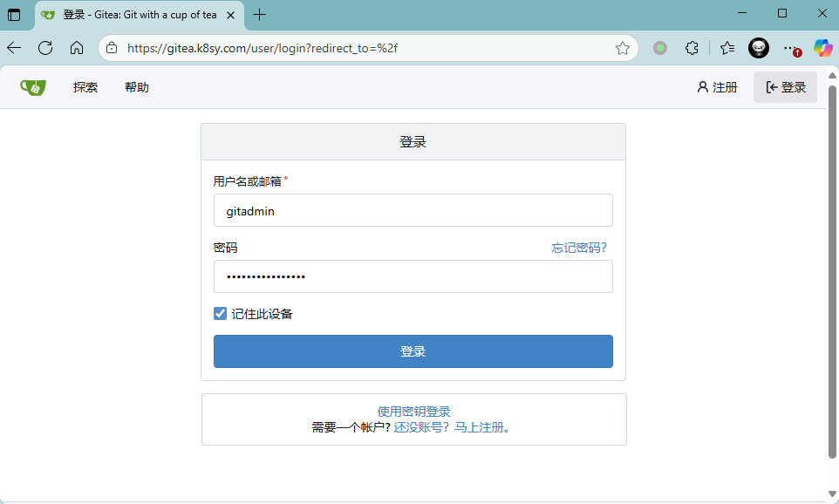Screen dimensions: 839x504
Task: Open the browser extensions puzzle icon
Action: pyautogui.click(x=692, y=48)
